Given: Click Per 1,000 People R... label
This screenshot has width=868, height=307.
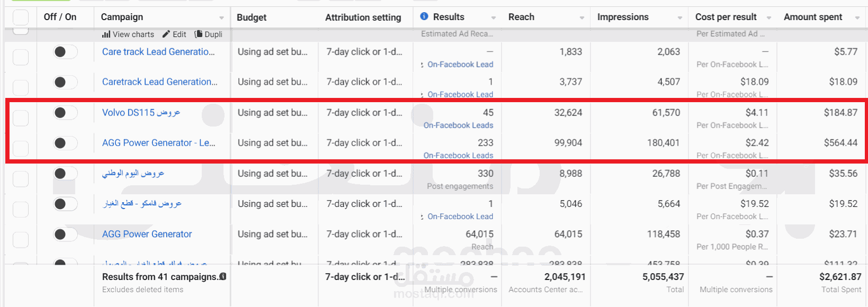Looking at the screenshot, I should [732, 246].
